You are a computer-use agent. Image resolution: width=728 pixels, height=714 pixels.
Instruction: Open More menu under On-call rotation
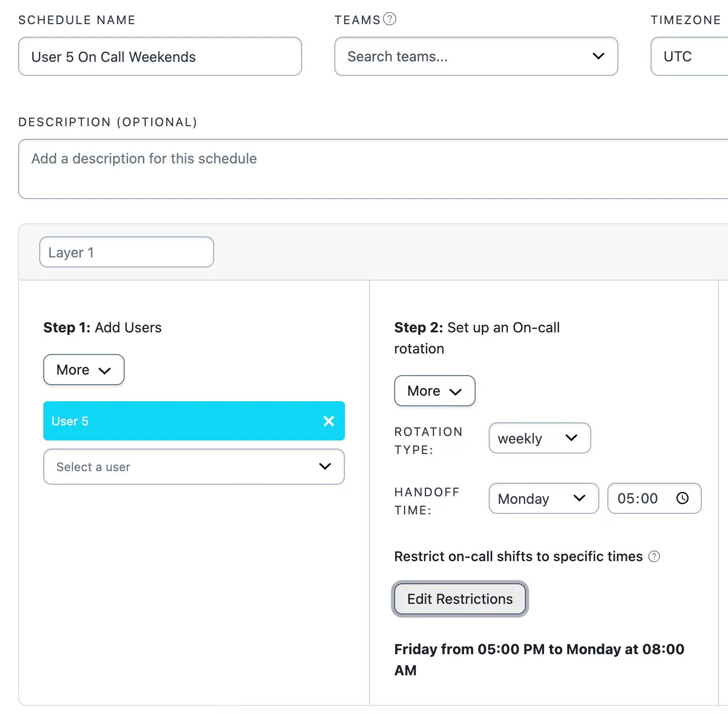click(435, 391)
